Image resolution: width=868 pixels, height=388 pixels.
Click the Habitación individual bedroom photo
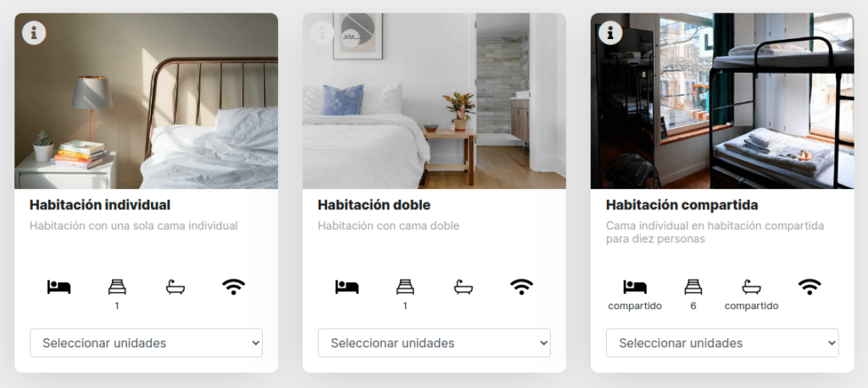[146, 101]
